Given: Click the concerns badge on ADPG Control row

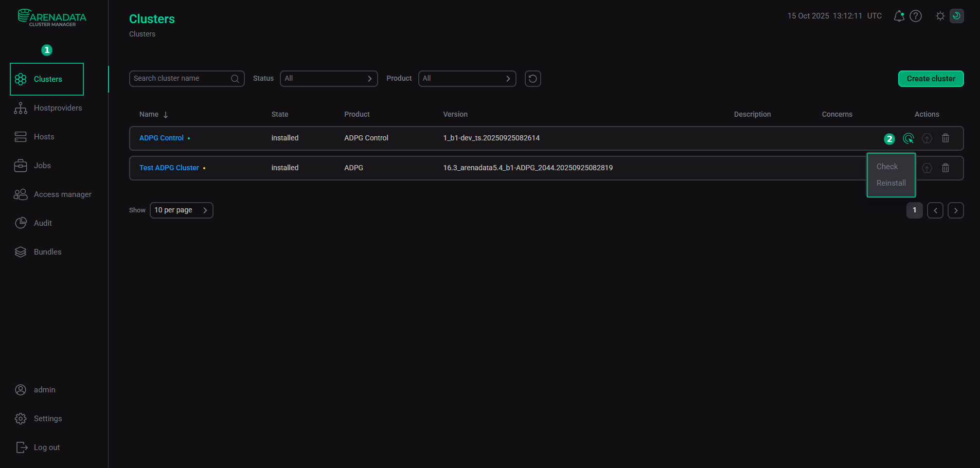Looking at the screenshot, I should coord(889,138).
